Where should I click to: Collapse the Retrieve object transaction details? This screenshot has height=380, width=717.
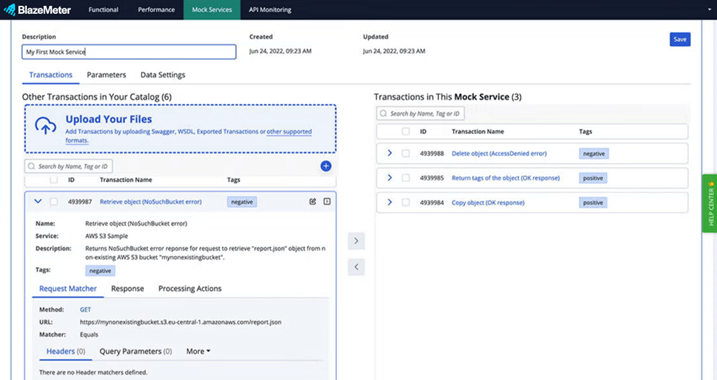(38, 201)
